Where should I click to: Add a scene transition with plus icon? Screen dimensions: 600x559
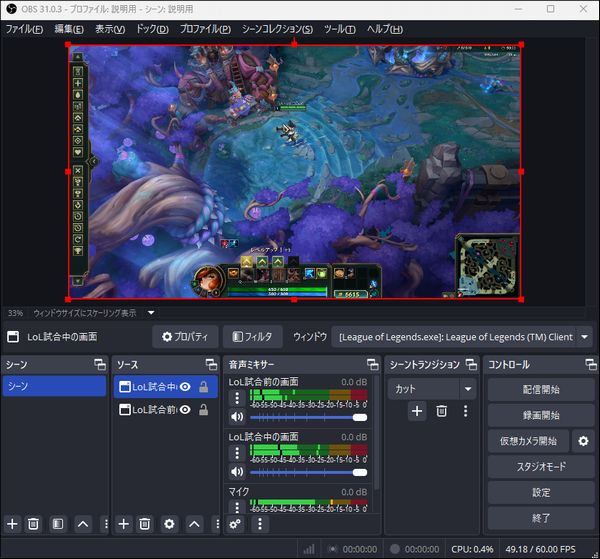pyautogui.click(x=417, y=411)
